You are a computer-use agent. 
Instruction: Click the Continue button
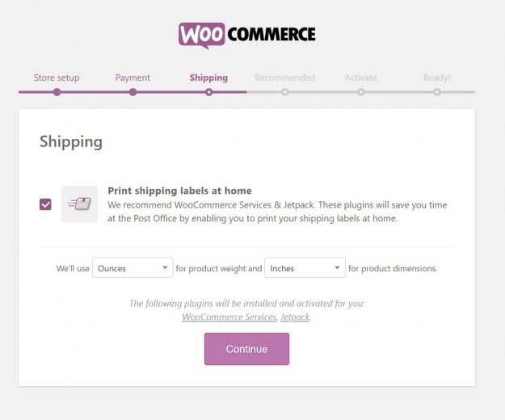[246, 349]
